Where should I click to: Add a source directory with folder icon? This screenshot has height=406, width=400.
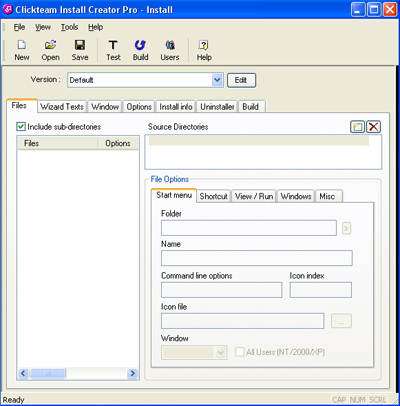[358, 127]
